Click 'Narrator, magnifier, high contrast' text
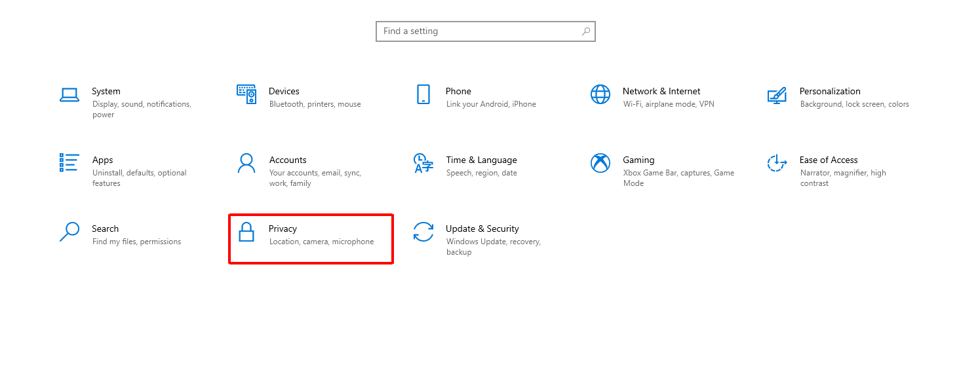 [843, 178]
